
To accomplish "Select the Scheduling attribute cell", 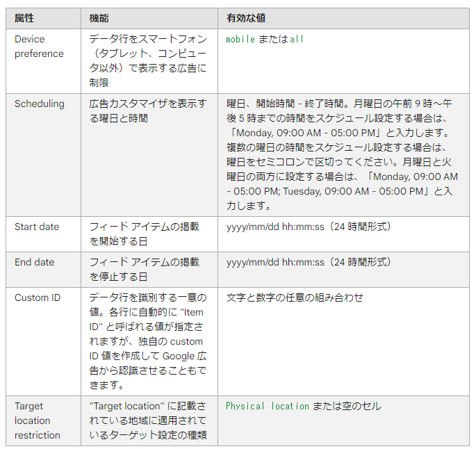I will (40, 104).
